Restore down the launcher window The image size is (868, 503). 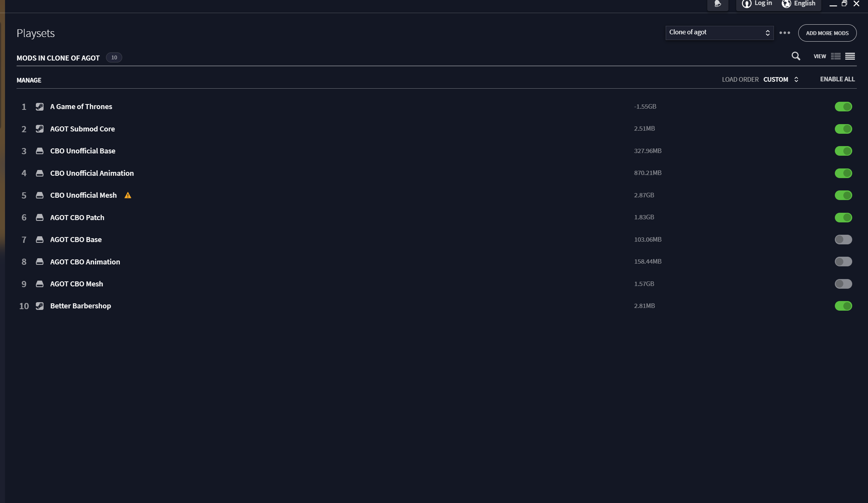[844, 3]
